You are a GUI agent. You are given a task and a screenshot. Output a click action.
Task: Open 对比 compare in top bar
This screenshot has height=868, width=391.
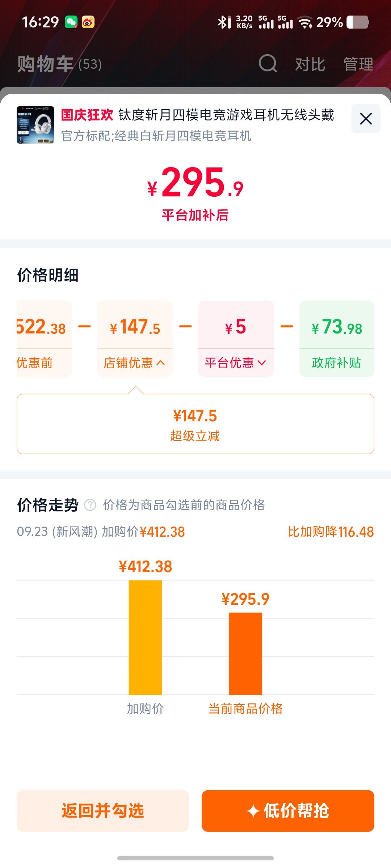(310, 64)
